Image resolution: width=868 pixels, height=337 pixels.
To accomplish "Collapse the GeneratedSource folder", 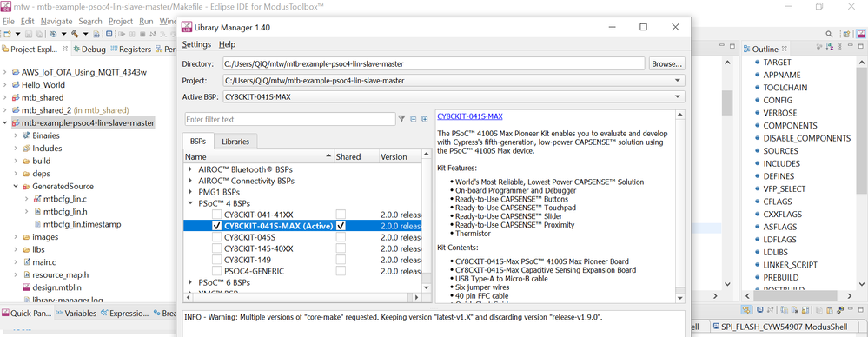I will (x=16, y=187).
